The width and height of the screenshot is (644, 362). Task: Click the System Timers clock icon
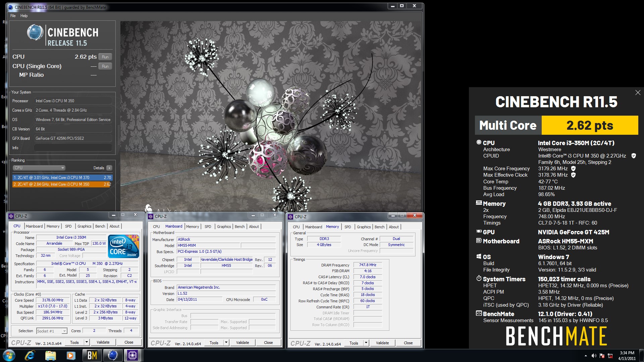point(479,279)
